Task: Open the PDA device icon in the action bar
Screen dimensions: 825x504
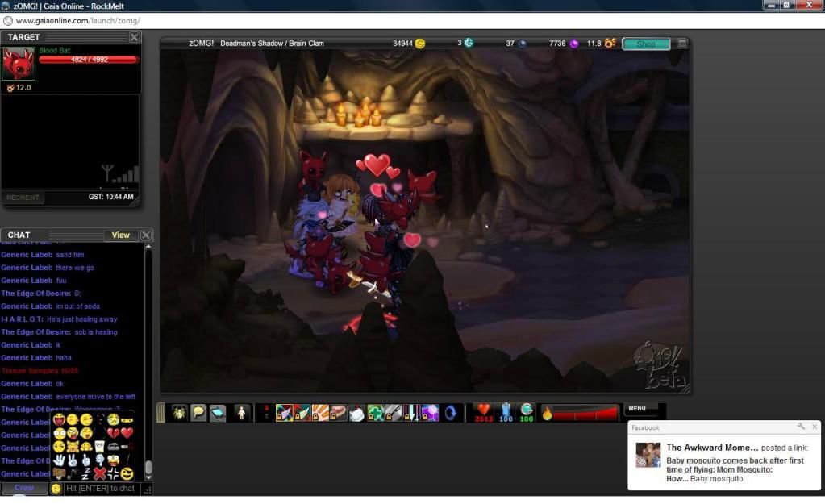Action: (x=218, y=412)
